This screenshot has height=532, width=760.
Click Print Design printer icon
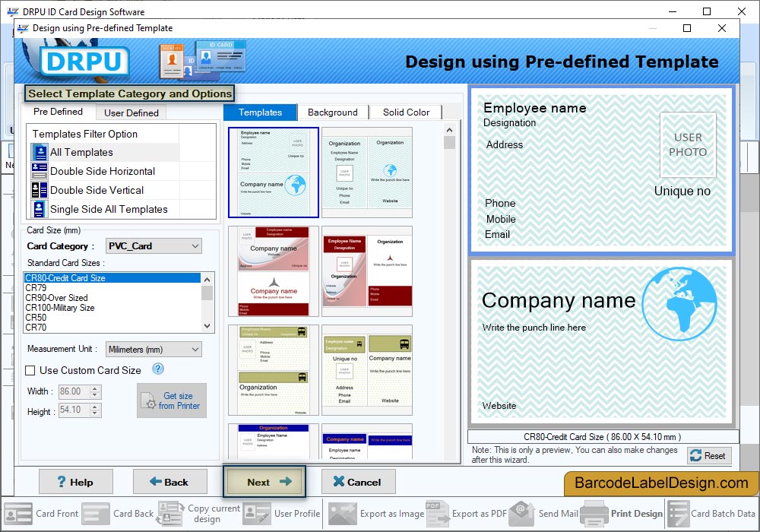pyautogui.click(x=594, y=514)
